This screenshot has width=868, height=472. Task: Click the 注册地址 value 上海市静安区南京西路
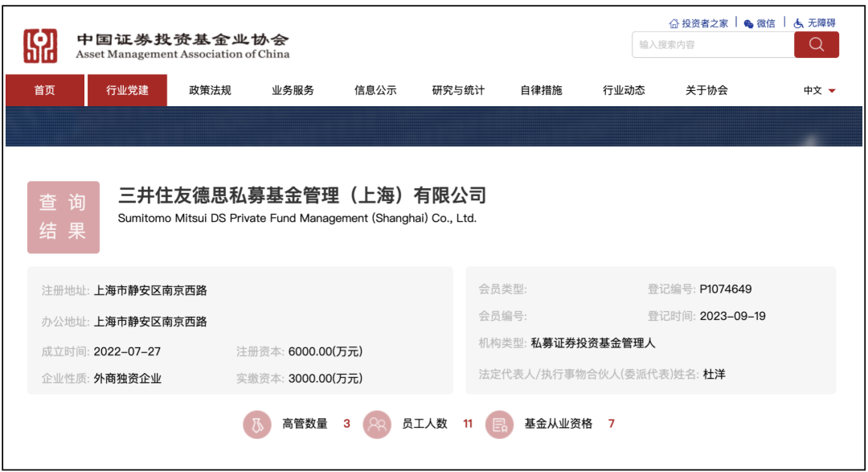[150, 291]
